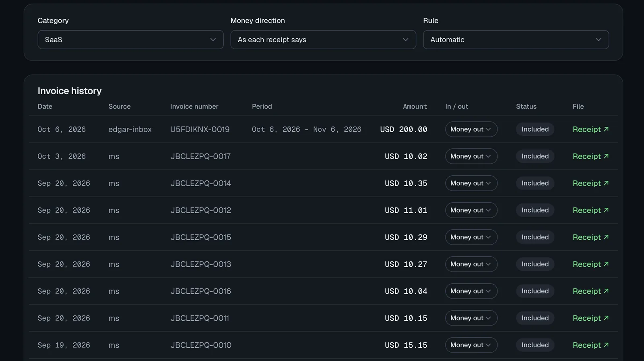Change Money out for invoice U5FDIKNX-0019
Image resolution: width=644 pixels, height=361 pixels.
pyautogui.click(x=471, y=129)
